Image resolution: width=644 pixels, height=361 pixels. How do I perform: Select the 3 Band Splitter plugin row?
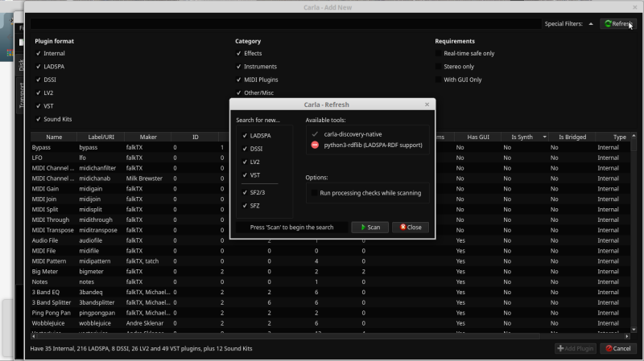[331, 302]
